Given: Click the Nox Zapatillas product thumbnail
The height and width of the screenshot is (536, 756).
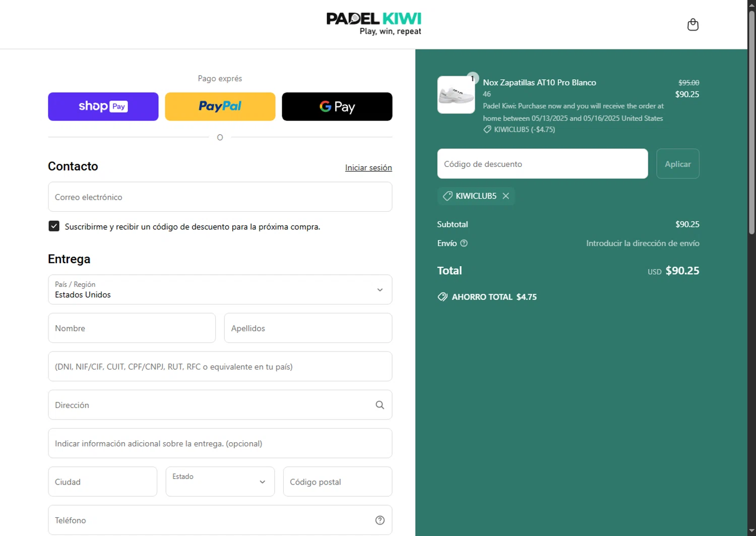Looking at the screenshot, I should [456, 95].
